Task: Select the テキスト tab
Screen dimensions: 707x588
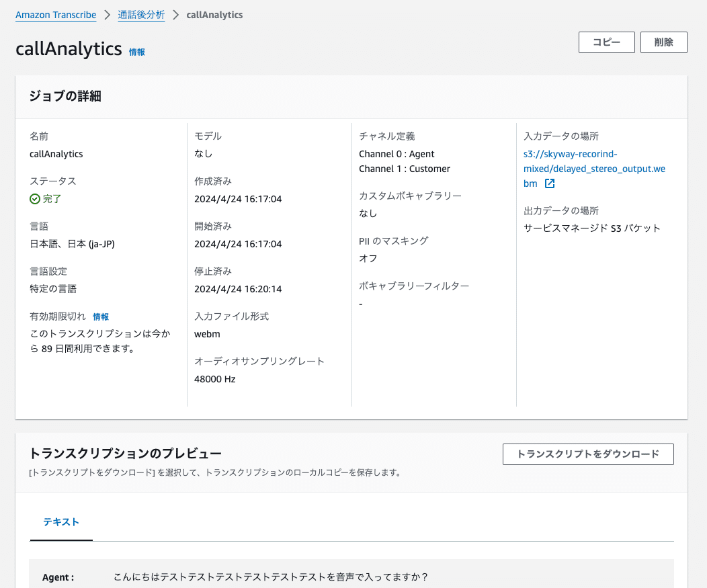Action: tap(61, 522)
